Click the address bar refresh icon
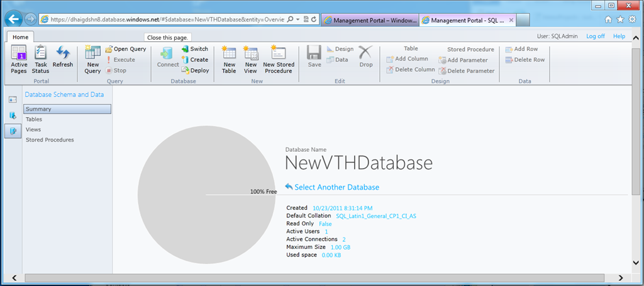This screenshot has height=286, width=644. pos(314,20)
